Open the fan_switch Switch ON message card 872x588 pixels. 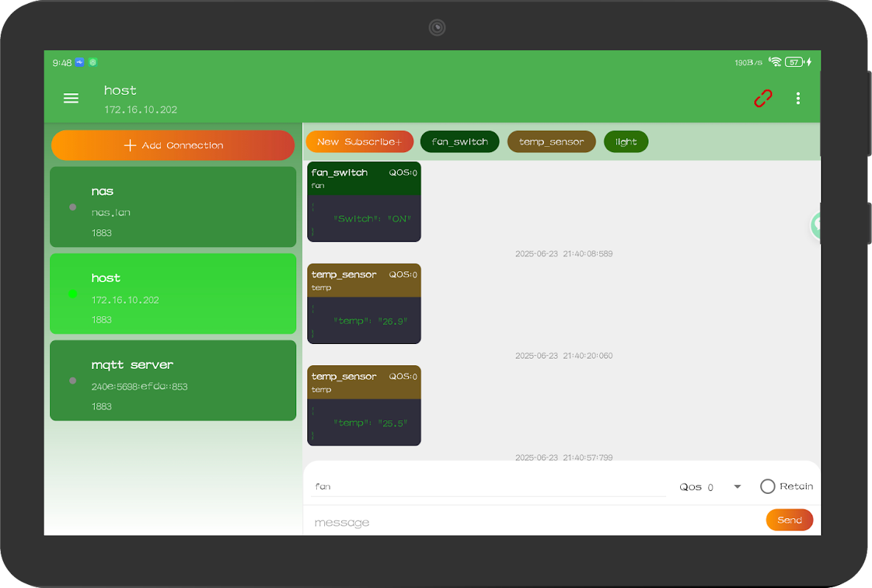(364, 201)
